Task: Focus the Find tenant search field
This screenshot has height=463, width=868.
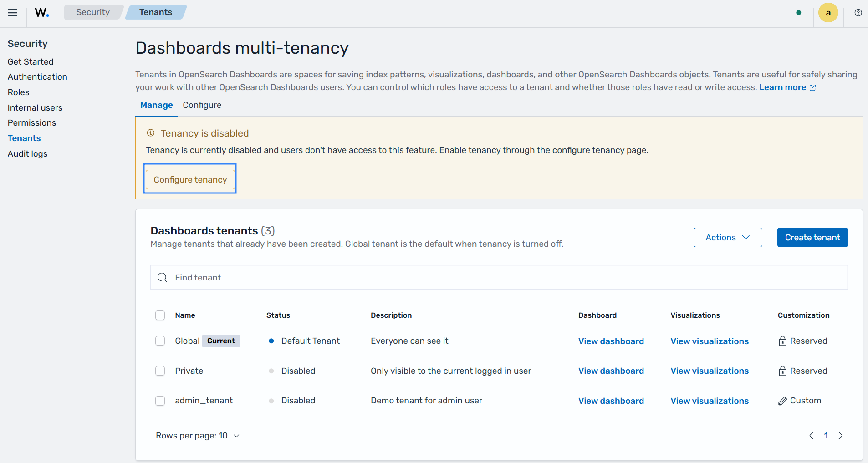Action: (499, 278)
